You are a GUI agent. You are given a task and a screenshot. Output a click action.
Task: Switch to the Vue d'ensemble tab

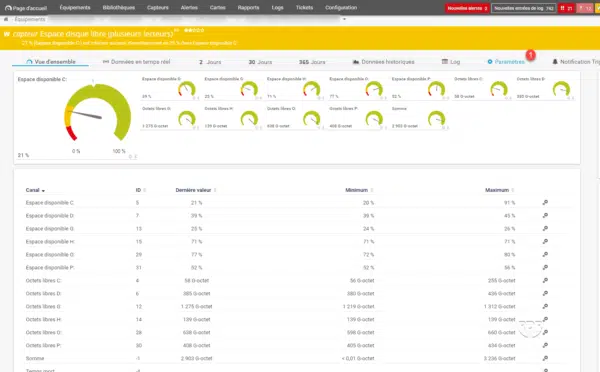click(51, 62)
